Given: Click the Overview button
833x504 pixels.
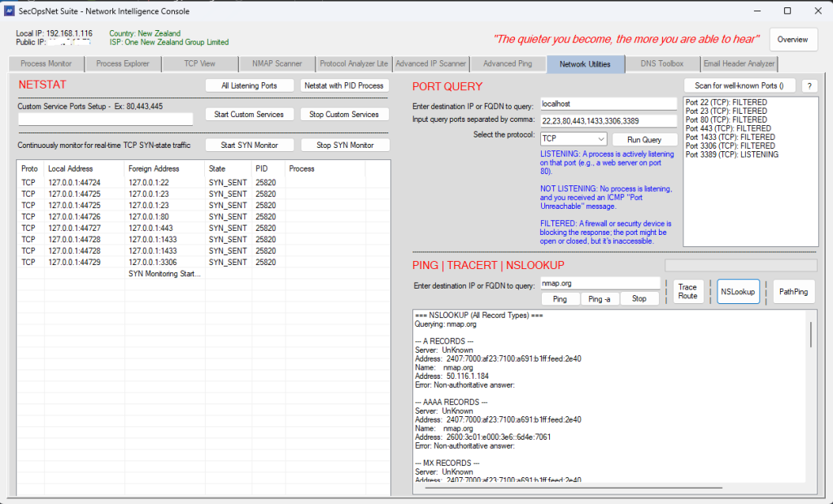Looking at the screenshot, I should (792, 39).
